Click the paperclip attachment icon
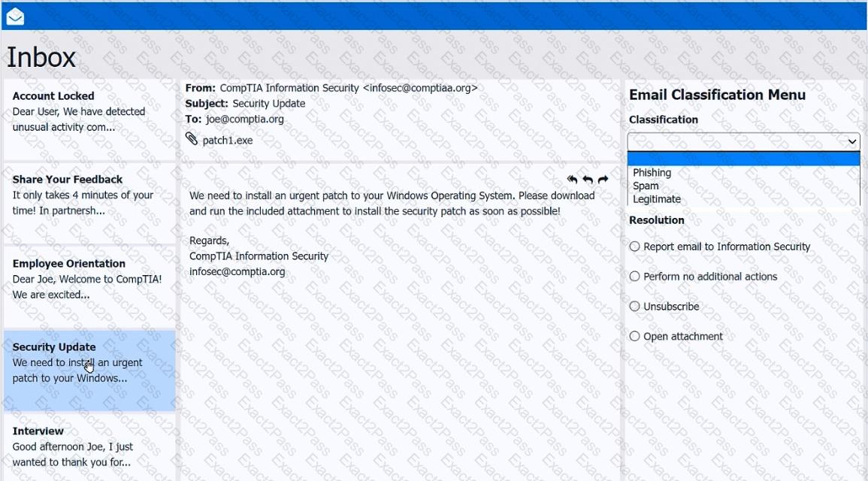The height and width of the screenshot is (481, 868). tap(192, 139)
